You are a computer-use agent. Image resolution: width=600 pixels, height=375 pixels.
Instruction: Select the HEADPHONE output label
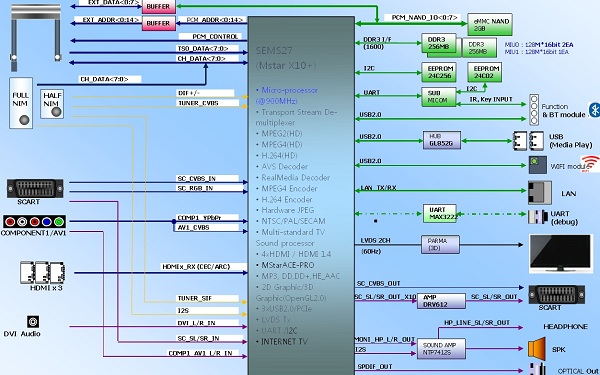click(565, 327)
